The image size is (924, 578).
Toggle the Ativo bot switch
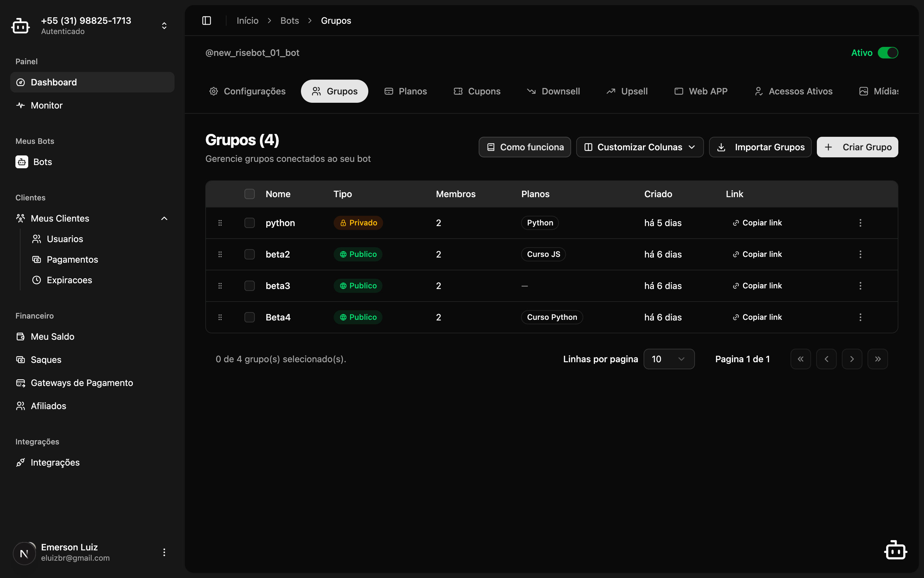(888, 53)
